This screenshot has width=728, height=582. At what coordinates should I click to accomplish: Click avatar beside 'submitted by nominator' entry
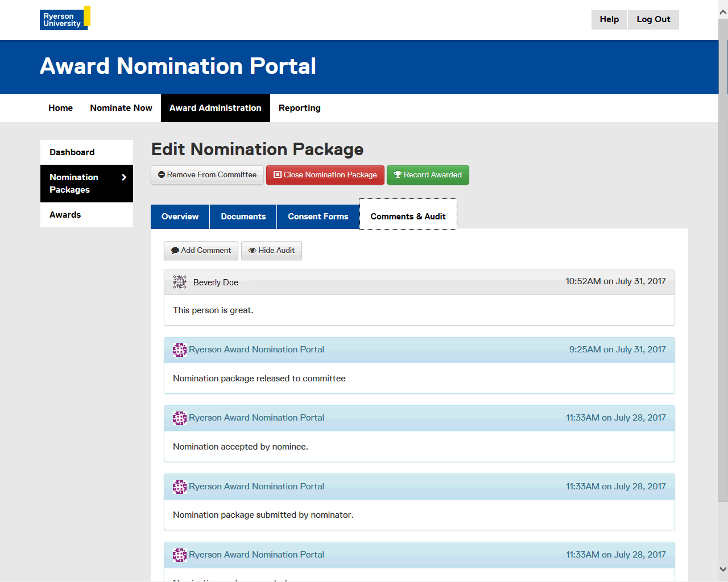coord(180,487)
